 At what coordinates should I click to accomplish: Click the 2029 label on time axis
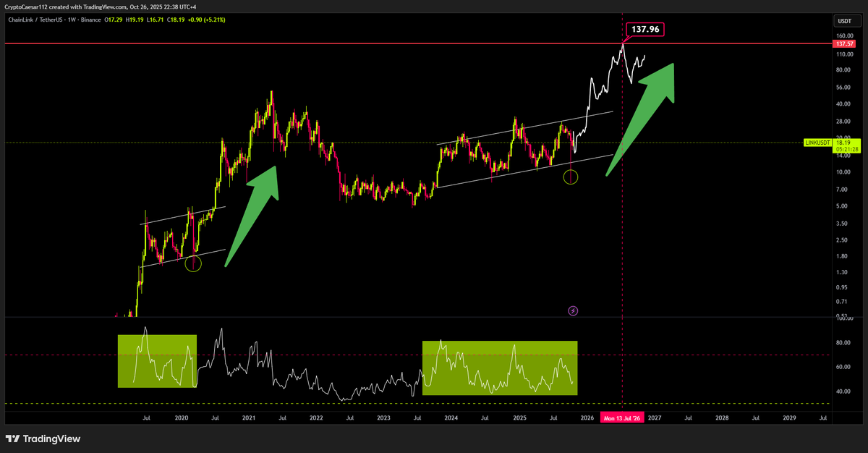(789, 418)
